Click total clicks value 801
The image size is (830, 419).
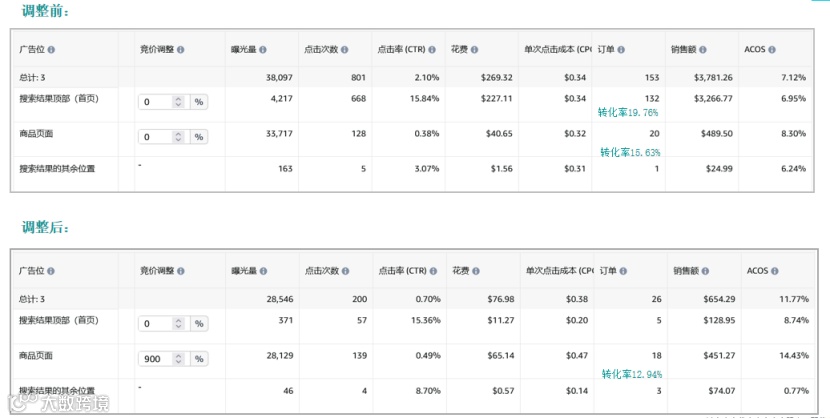pyautogui.click(x=358, y=77)
